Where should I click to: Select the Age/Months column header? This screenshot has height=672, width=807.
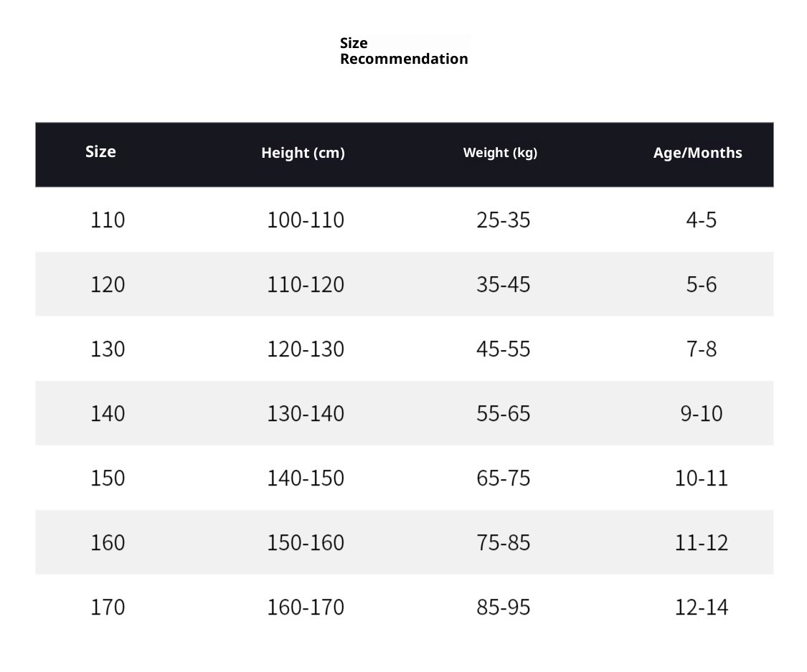(x=697, y=153)
